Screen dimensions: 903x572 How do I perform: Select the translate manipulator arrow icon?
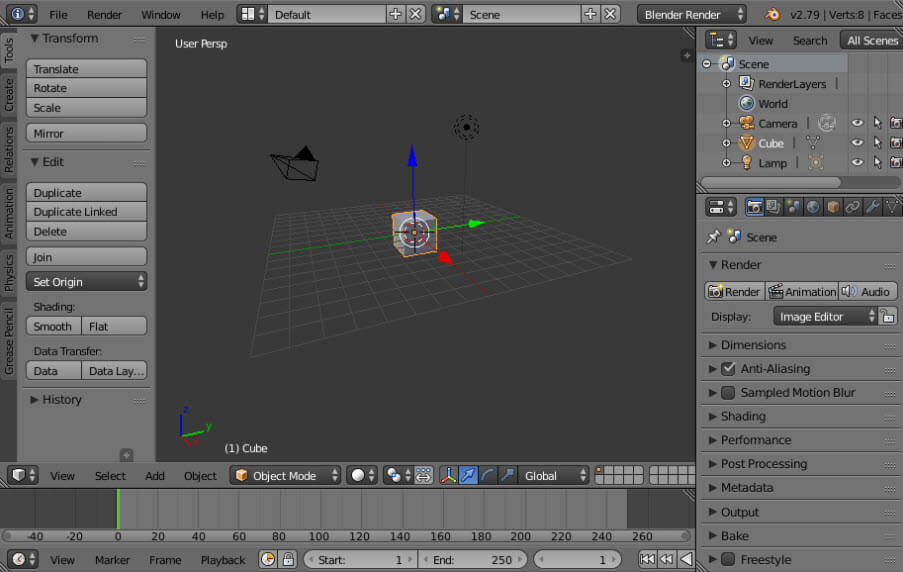pos(468,475)
